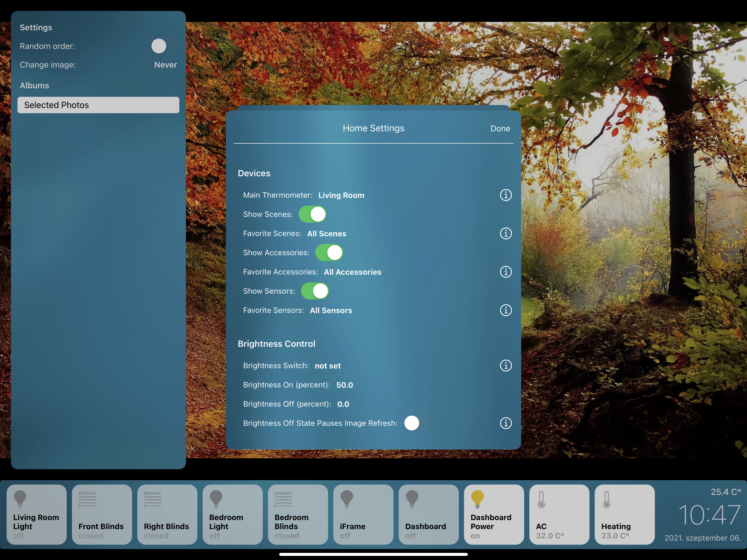
Task: Click the Devices section heading
Action: (x=254, y=173)
